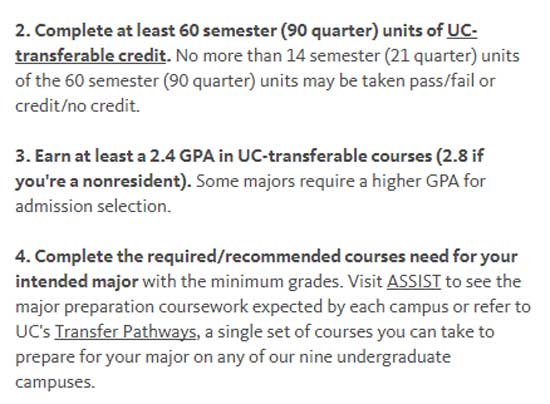The width and height of the screenshot is (550, 404).
Task: Click the phrase "admission selection."
Action: click(93, 206)
